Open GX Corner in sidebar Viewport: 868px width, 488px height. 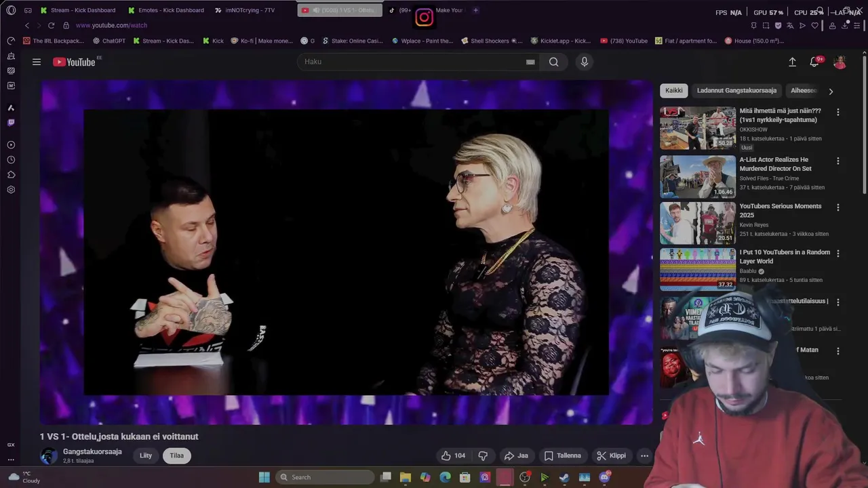(11, 445)
